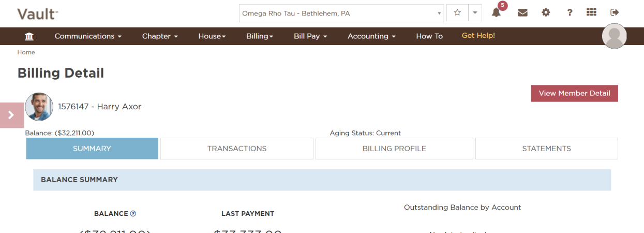Click the bank home icon in navbar
Screen dimensions: 644x233
(x=29, y=36)
